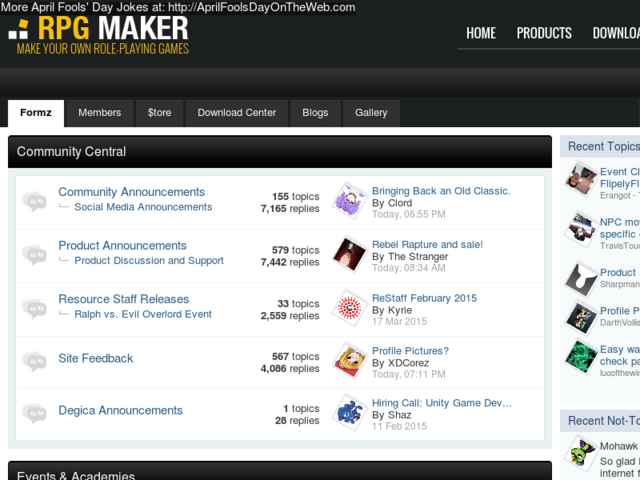Image resolution: width=640 pixels, height=480 pixels.
Task: Go to HOME in top navigation
Action: coord(481,33)
